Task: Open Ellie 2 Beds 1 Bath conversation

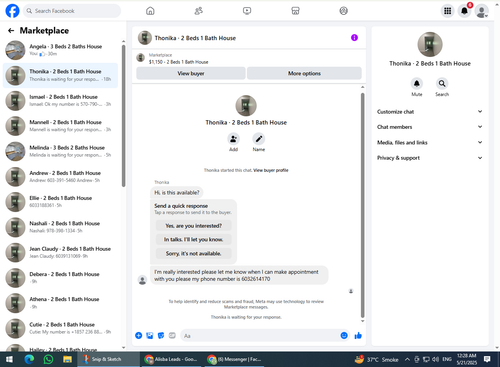Action: pyautogui.click(x=60, y=202)
